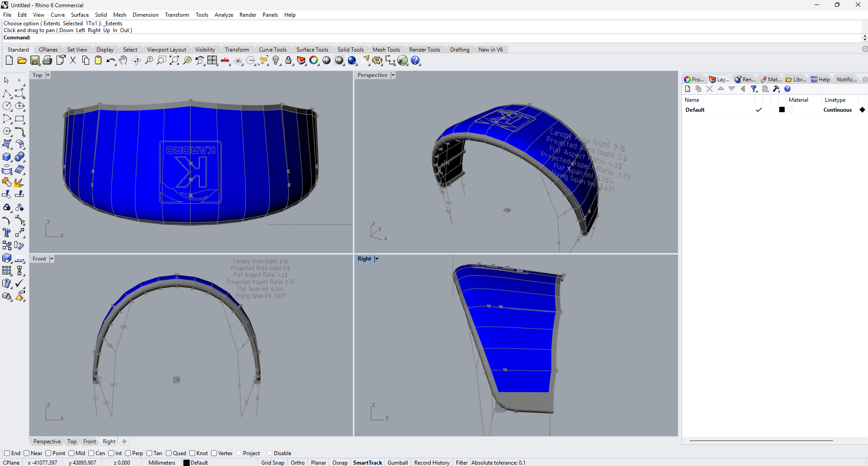Click the status bar current layer color swatch

point(186,462)
